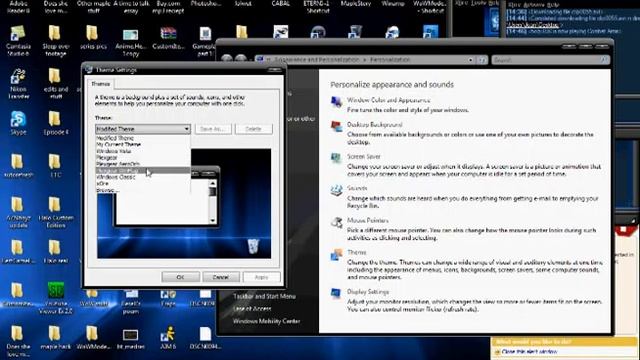640x360 pixels.
Task: Open the Theme combo box arrow
Action: coord(187,129)
